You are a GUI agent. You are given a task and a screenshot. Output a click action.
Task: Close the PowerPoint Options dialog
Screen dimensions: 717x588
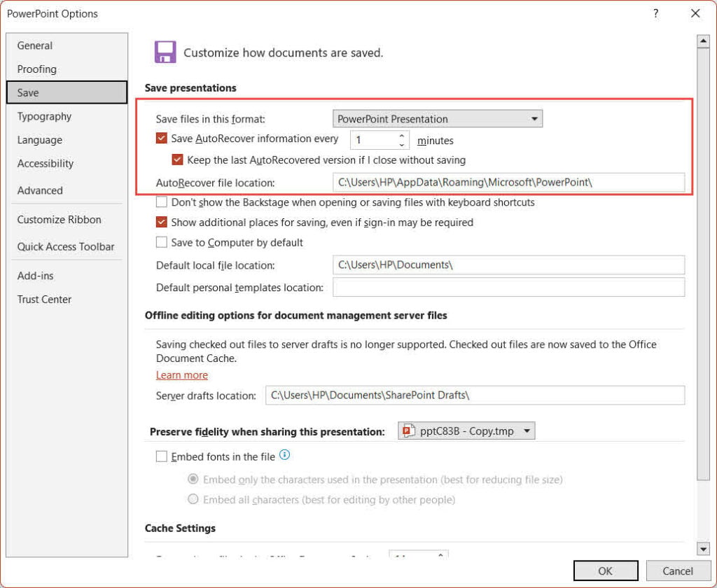[695, 14]
